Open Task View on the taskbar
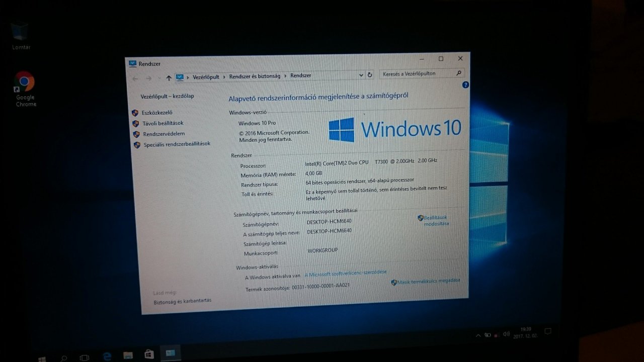Screen dimensions: 644x362 85,358
